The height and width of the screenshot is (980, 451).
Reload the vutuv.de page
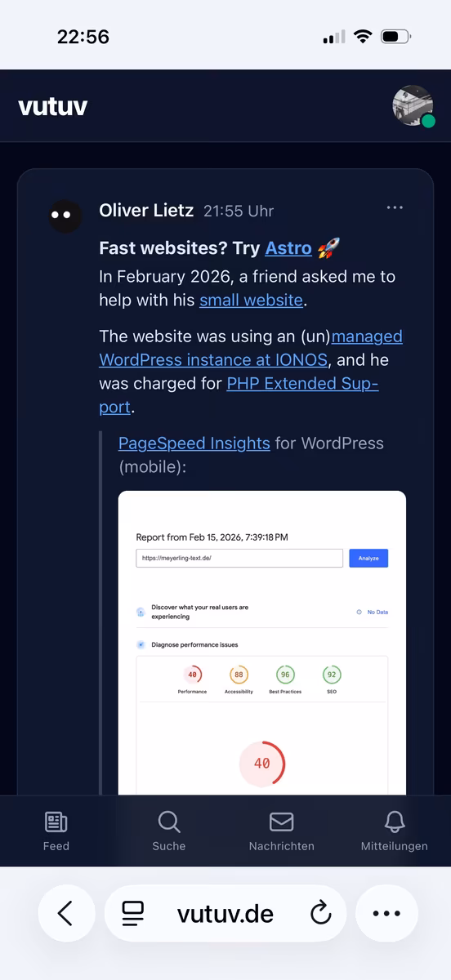click(321, 913)
